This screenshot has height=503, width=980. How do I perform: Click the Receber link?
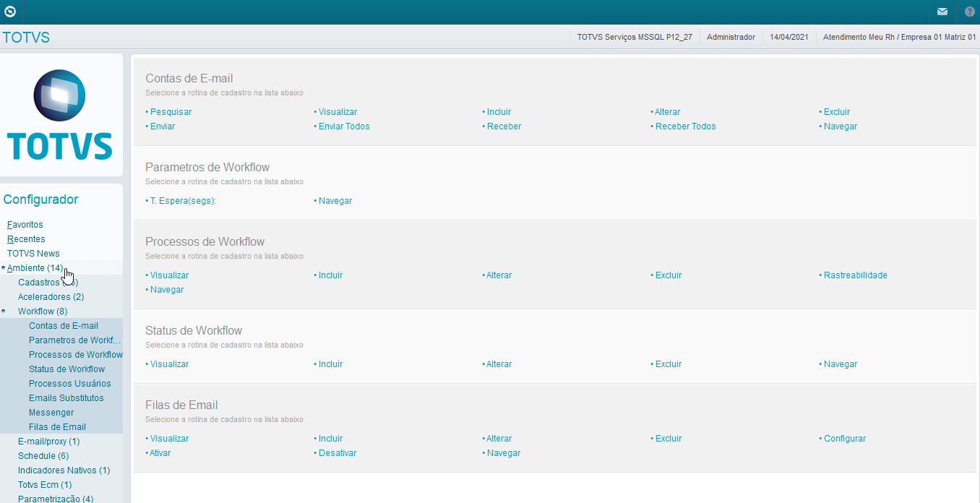tap(504, 126)
